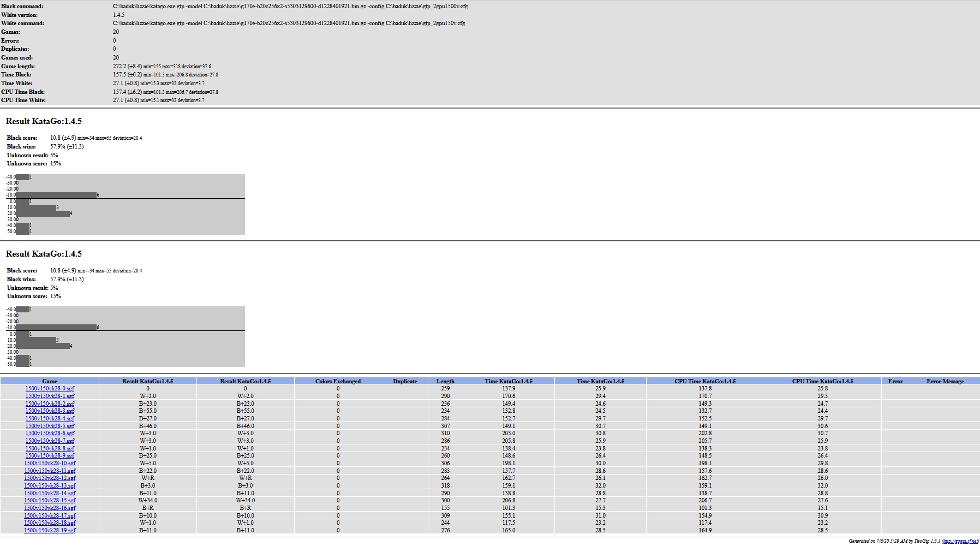The height and width of the screenshot is (546, 980).
Task: Click the footer text "Generated on 7/6/20"
Action: click(x=868, y=541)
